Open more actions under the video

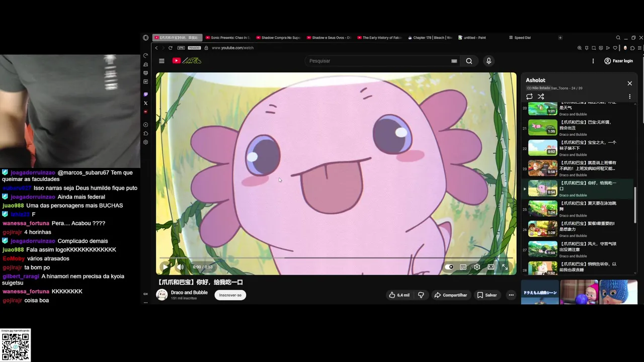(511, 295)
